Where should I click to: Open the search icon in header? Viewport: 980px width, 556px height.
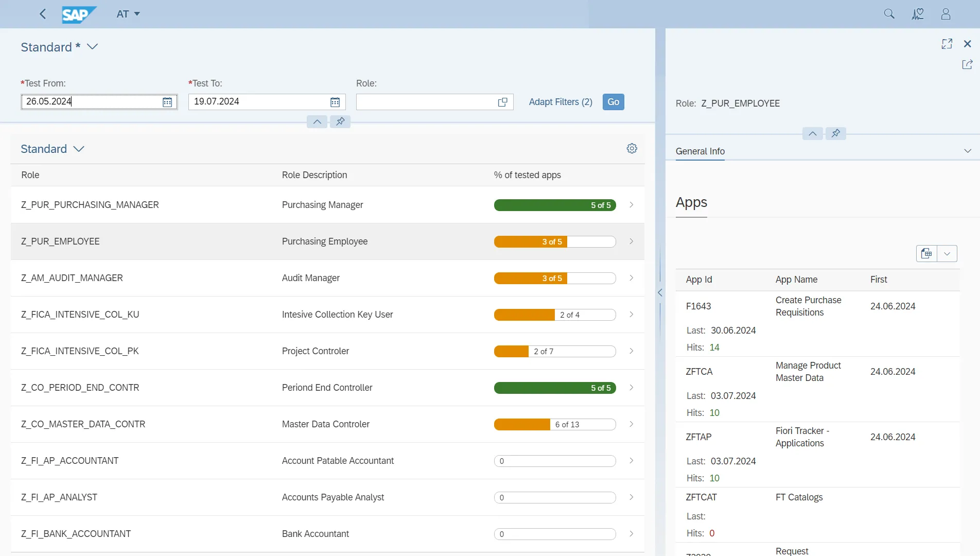coord(889,14)
